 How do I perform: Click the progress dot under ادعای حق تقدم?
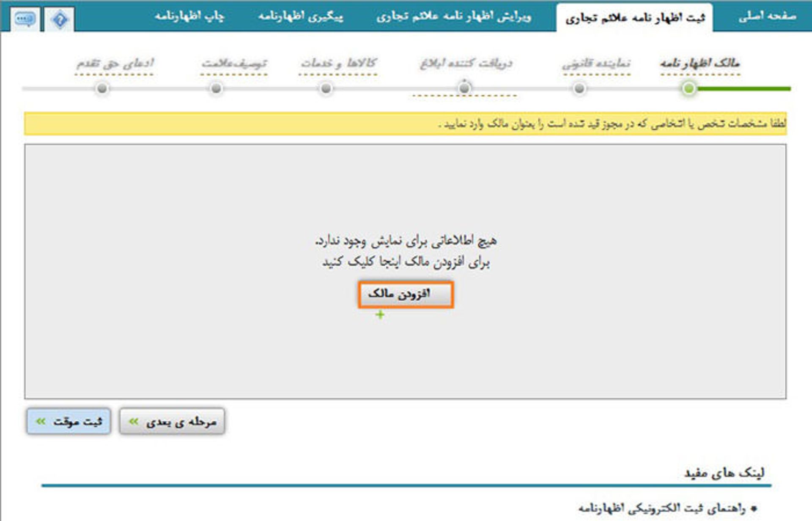[102, 88]
